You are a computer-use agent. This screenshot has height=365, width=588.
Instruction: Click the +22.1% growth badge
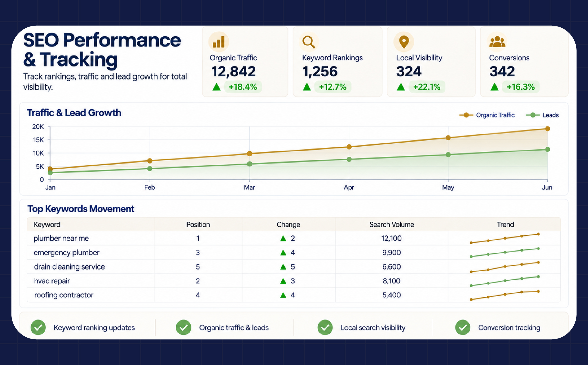point(427,87)
